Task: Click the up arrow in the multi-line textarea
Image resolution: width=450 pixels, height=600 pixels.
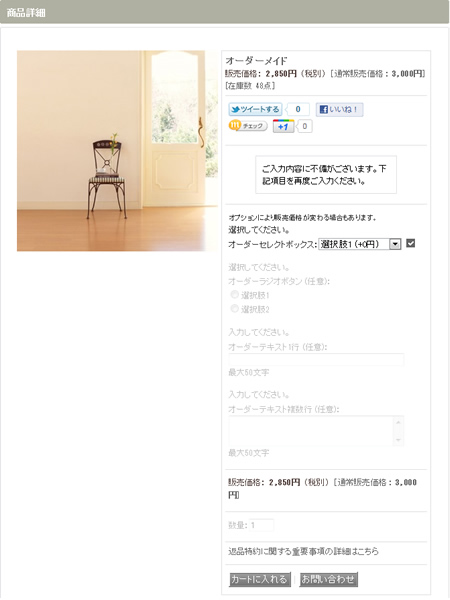Action: pos(398,422)
